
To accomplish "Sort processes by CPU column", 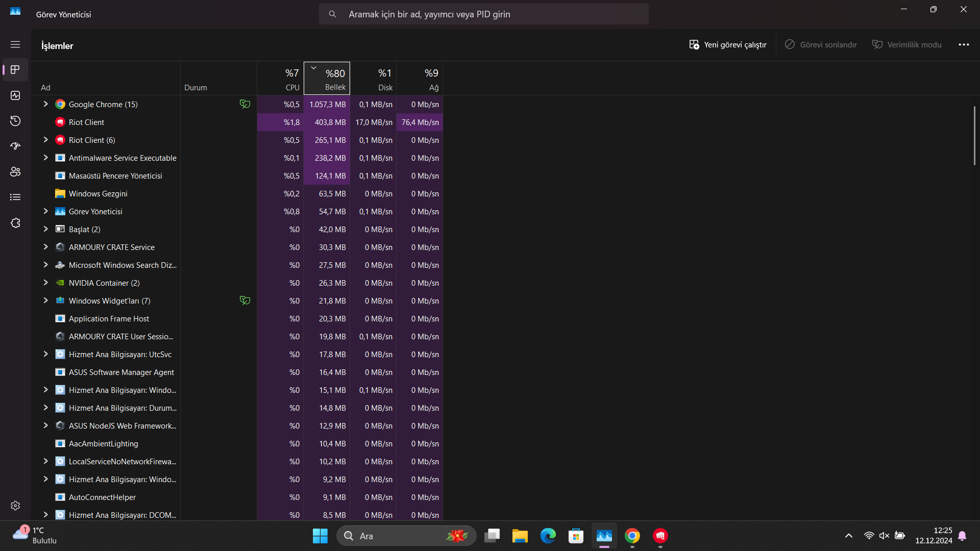I will pyautogui.click(x=280, y=79).
